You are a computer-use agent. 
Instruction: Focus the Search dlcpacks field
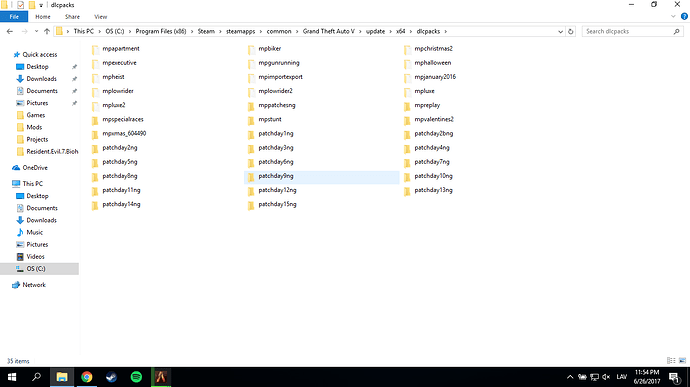(628, 32)
